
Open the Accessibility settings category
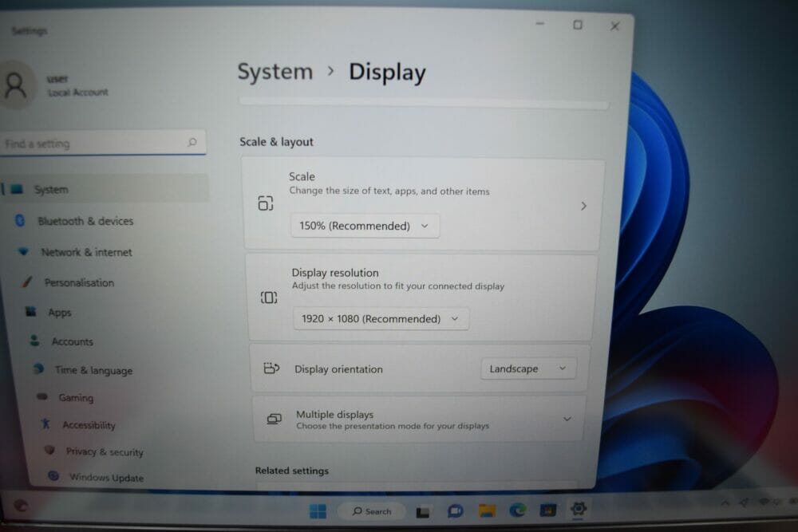89,425
